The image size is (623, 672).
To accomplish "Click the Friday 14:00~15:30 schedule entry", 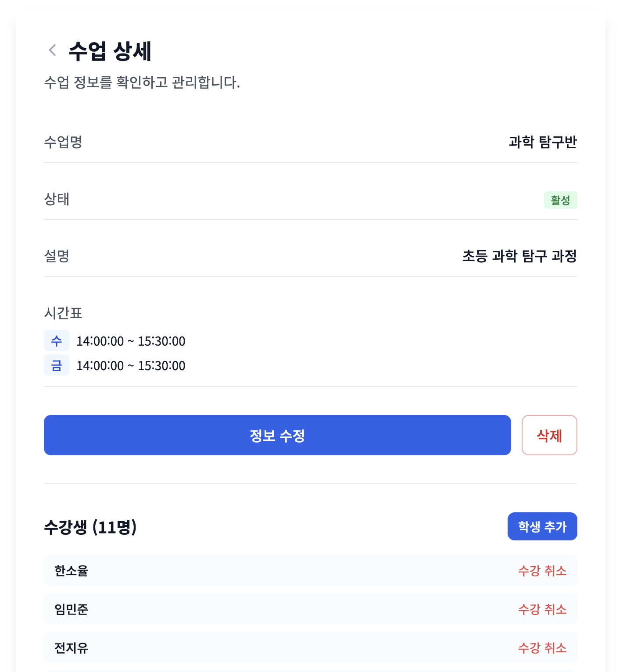I will (131, 365).
